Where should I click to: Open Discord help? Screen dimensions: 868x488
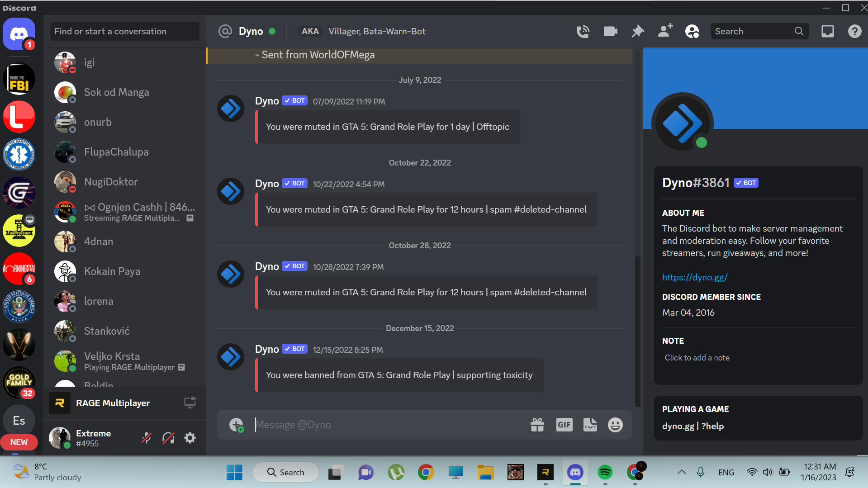pos(854,31)
